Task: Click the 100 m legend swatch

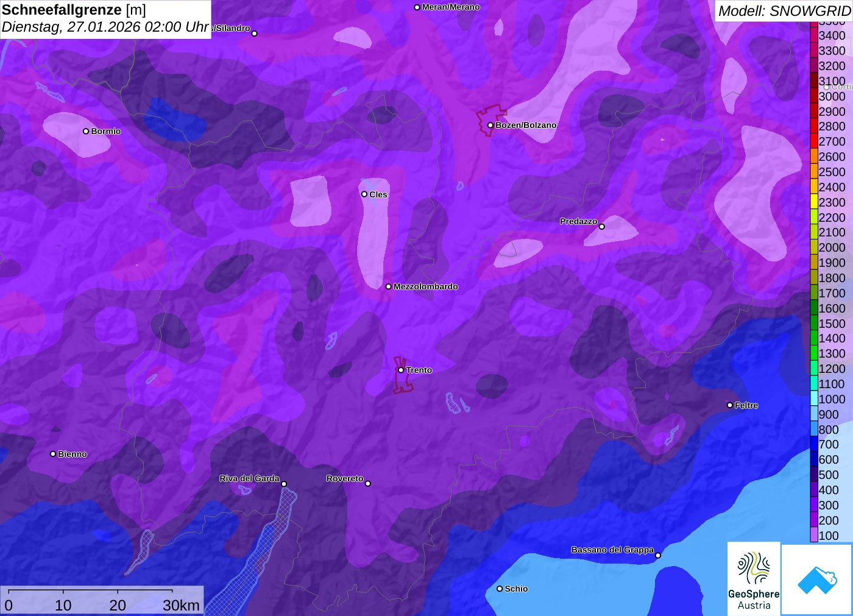Action: point(814,536)
